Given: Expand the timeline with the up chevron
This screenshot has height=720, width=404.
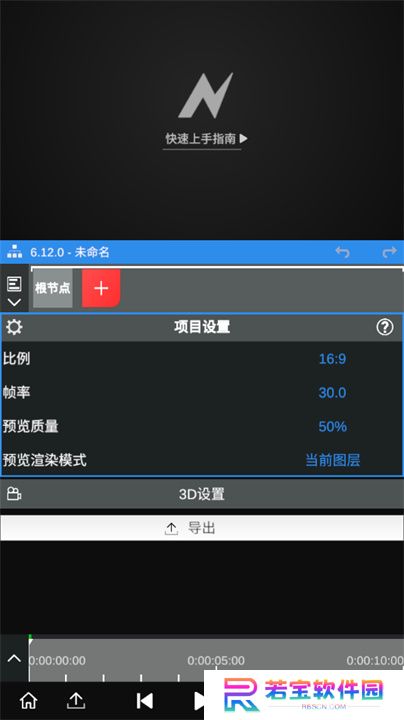Looking at the screenshot, I should [14, 658].
